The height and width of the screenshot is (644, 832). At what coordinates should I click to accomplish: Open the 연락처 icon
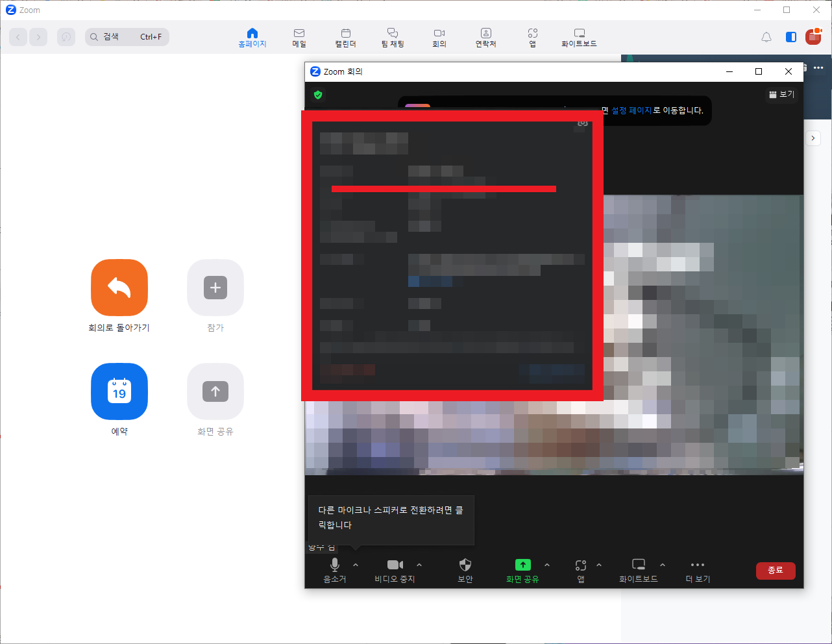click(485, 37)
